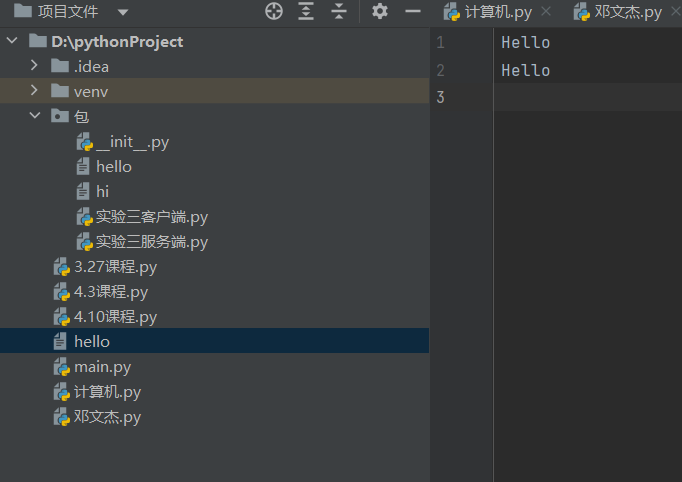Expand the .idea folder
Image resolution: width=682 pixels, height=482 pixels.
35,67
